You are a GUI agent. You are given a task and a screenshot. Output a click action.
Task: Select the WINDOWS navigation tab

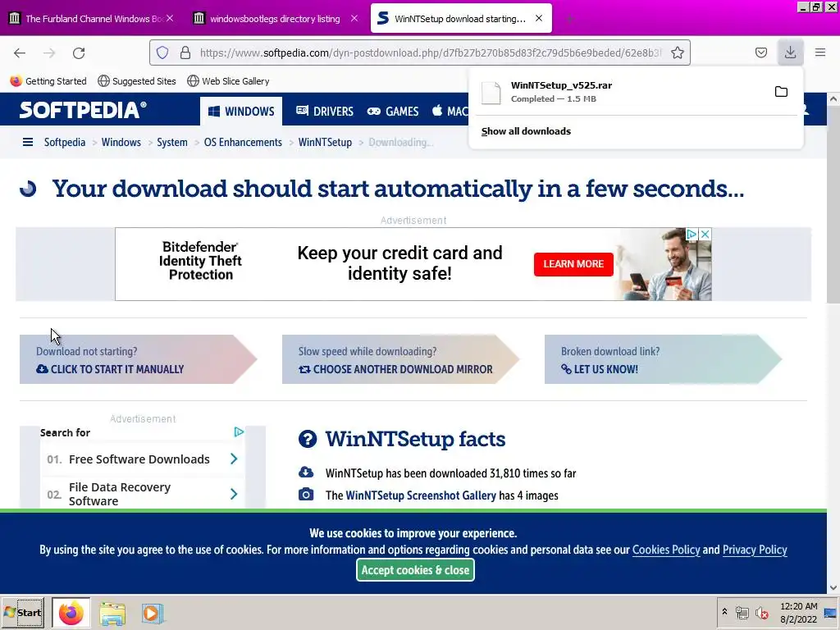(x=241, y=111)
